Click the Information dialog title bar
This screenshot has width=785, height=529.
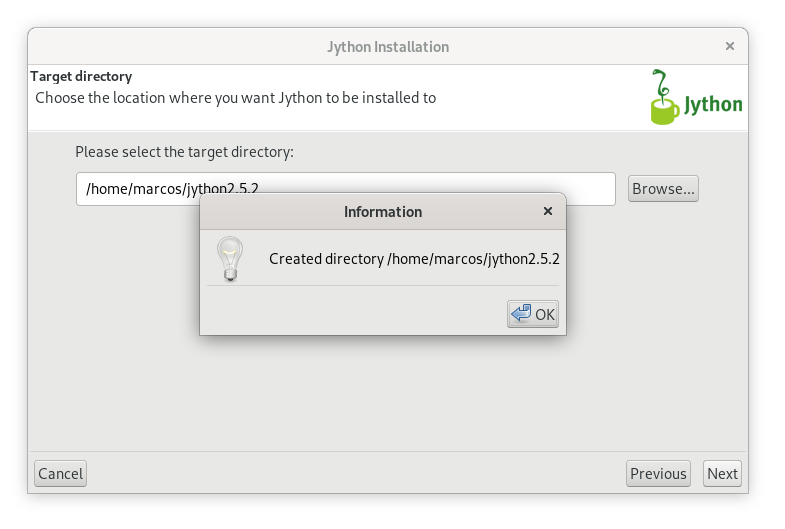coord(382,212)
